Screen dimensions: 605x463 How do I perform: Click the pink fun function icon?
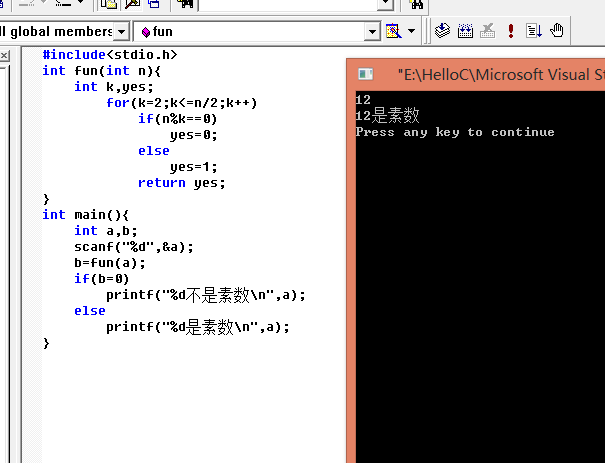(x=146, y=32)
